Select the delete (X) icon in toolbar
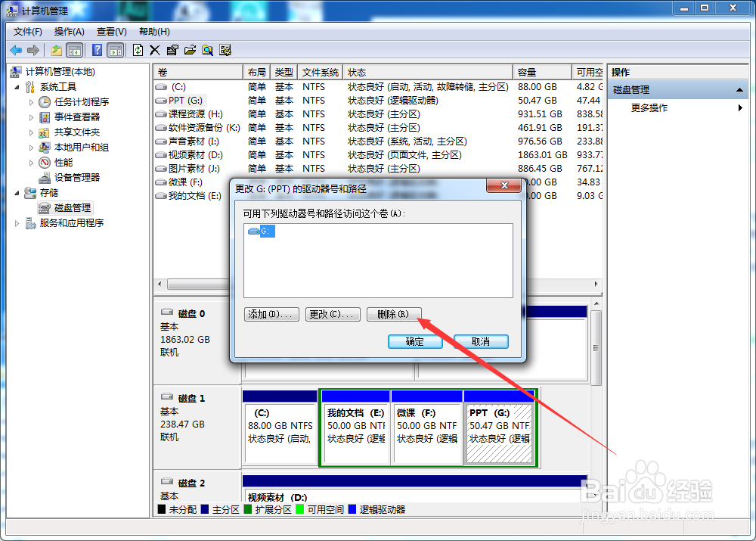The image size is (756, 541). [x=154, y=50]
